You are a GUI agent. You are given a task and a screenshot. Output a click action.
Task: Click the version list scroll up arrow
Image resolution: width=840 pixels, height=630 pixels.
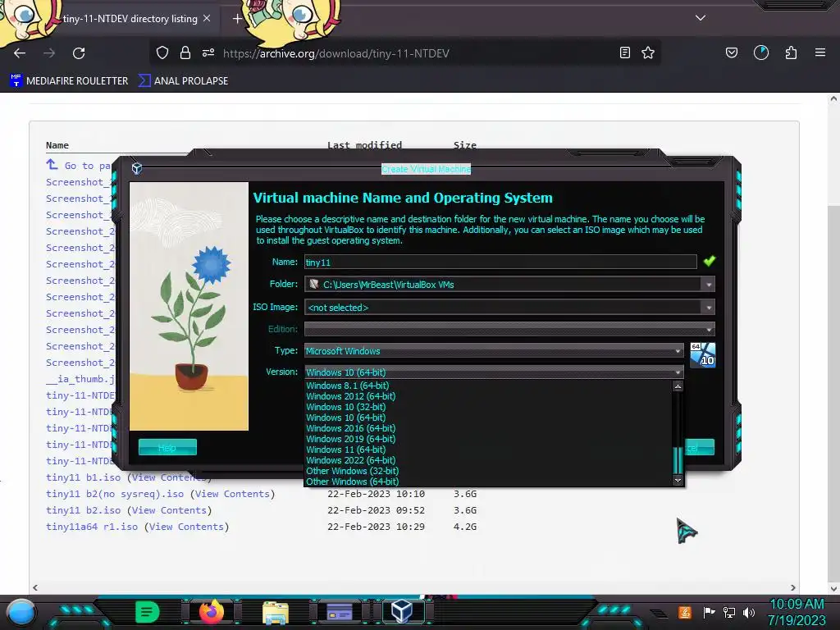point(678,386)
